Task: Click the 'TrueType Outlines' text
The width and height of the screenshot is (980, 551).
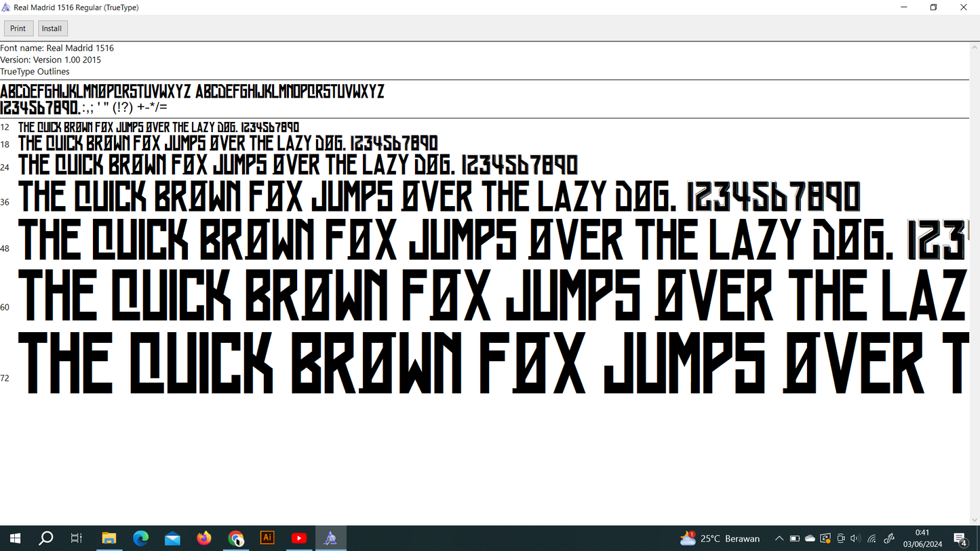Action: [x=35, y=71]
